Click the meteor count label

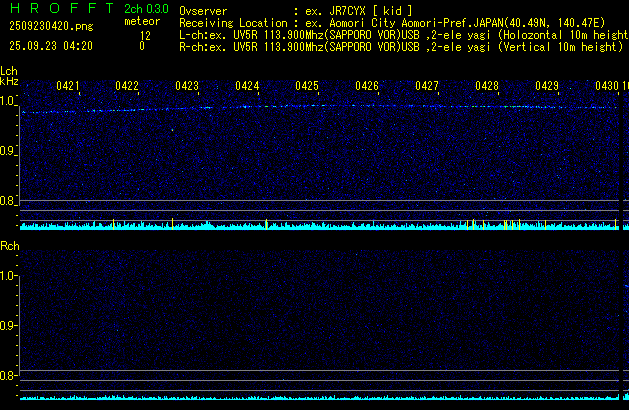141,21
